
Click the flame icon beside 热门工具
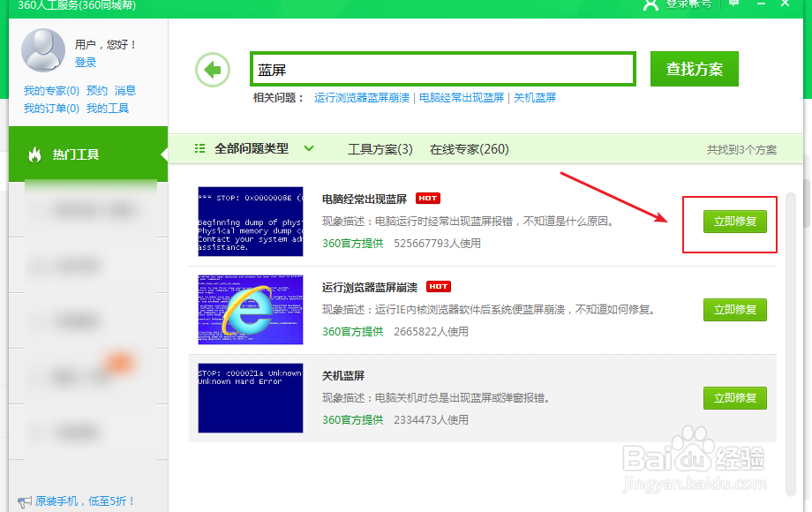tap(34, 154)
